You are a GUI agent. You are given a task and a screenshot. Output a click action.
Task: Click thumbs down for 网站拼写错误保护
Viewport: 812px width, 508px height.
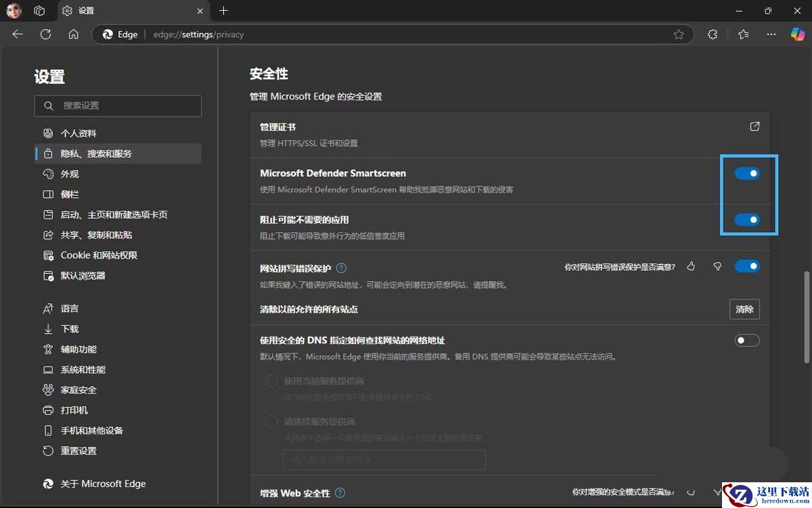pos(717,267)
